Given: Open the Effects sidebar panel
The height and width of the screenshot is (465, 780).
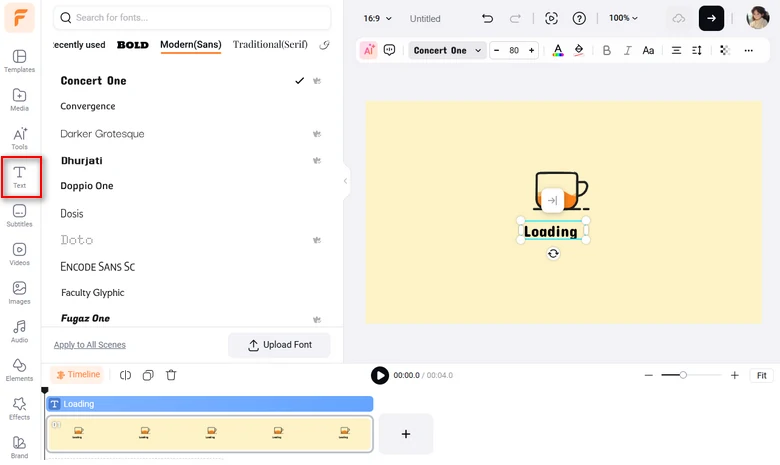Looking at the screenshot, I should (19, 409).
